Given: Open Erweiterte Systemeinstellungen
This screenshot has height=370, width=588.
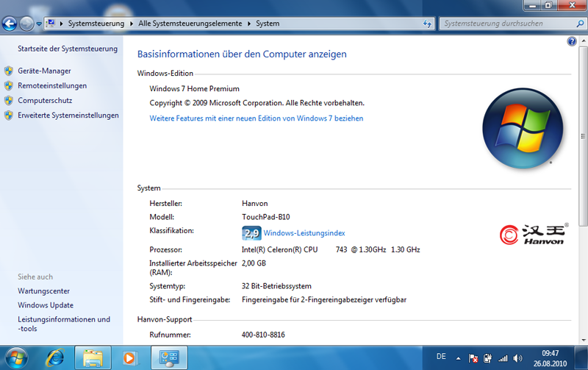Looking at the screenshot, I should coord(68,115).
